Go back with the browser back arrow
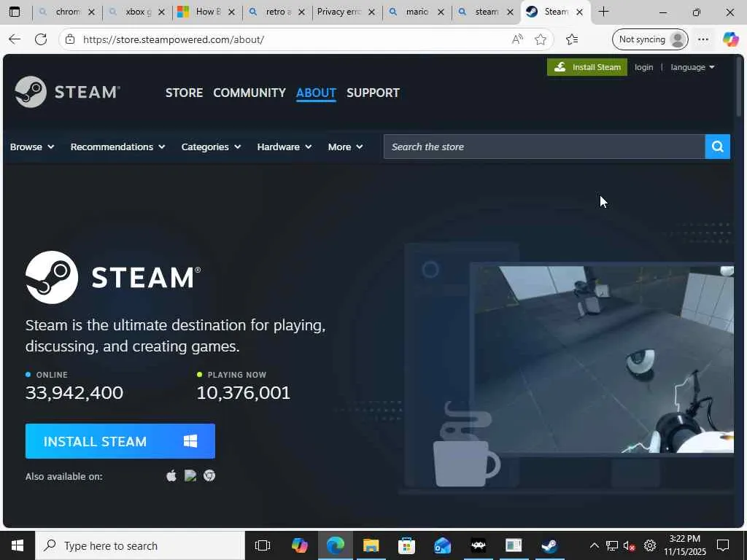The height and width of the screenshot is (560, 747). 15,39
